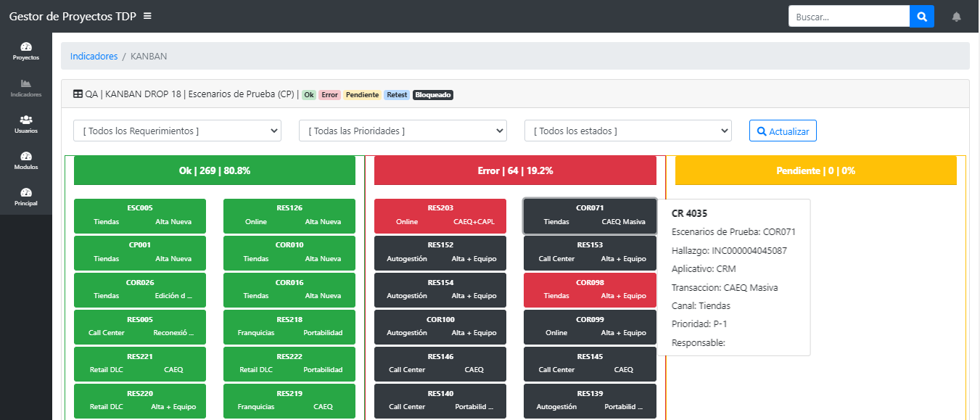
Task: Click the CR 4035 tooltip heading
Action: click(689, 213)
